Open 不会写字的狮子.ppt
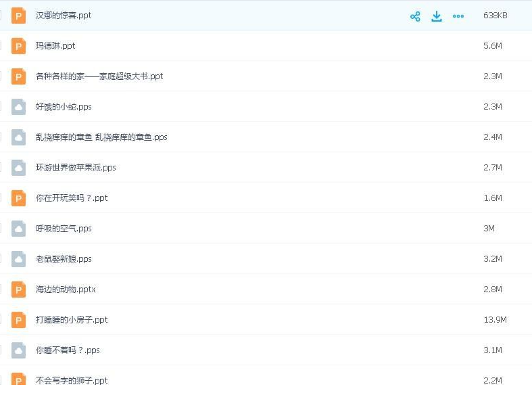The image size is (532, 393). [x=72, y=381]
